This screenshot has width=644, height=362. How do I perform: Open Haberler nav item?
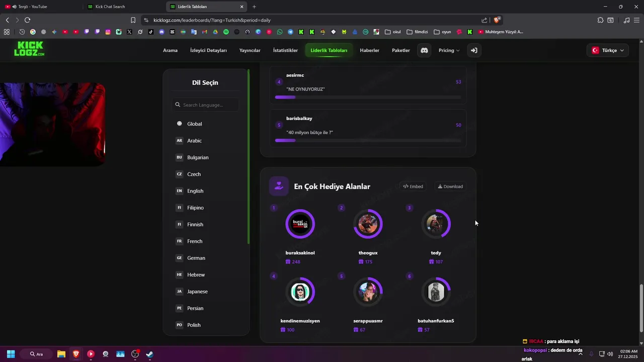369,50
